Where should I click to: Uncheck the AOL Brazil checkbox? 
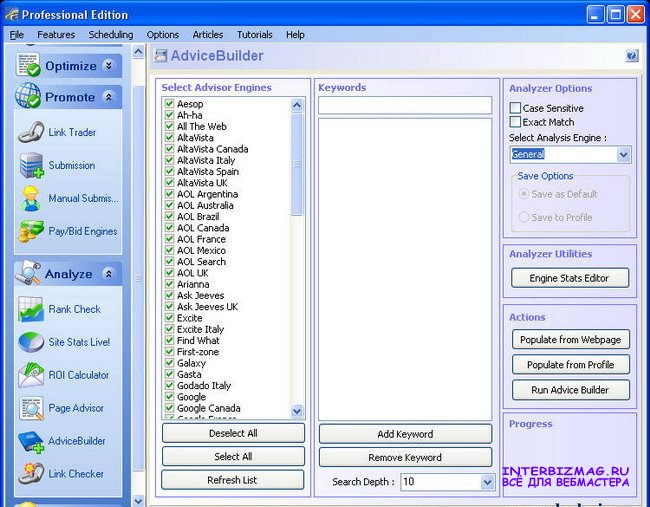click(169, 216)
